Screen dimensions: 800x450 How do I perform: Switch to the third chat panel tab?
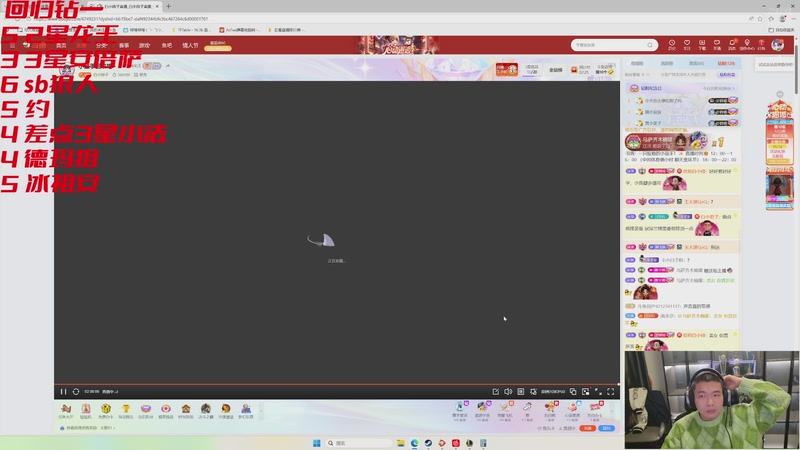click(696, 64)
